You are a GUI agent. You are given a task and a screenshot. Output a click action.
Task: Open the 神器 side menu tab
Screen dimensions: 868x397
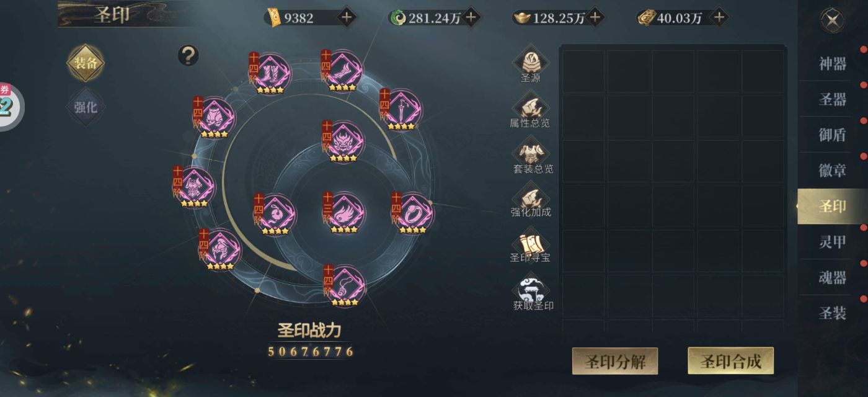[832, 63]
